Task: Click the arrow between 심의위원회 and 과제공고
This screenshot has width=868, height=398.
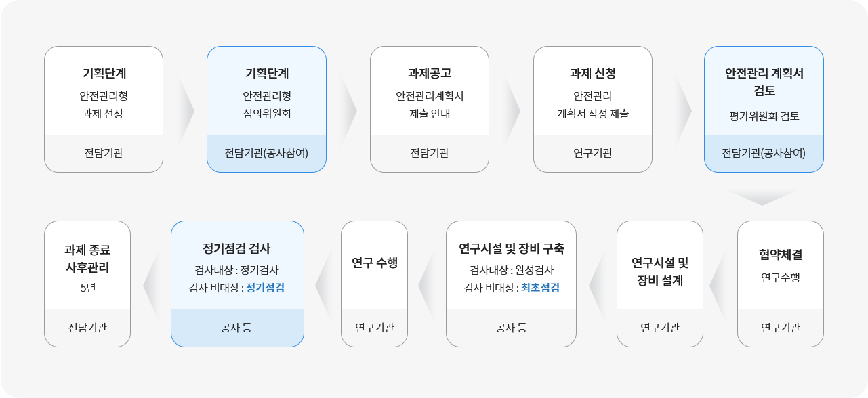Action: click(348, 110)
